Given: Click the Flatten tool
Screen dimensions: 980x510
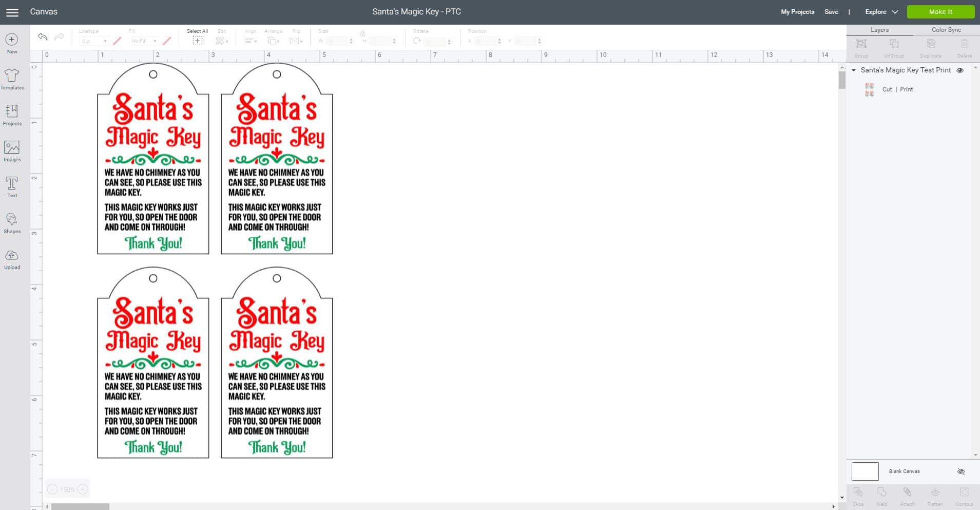Looking at the screenshot, I should tap(935, 496).
